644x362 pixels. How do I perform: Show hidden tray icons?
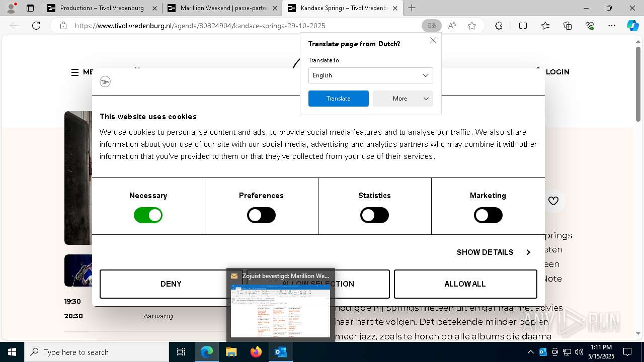pos(530,352)
